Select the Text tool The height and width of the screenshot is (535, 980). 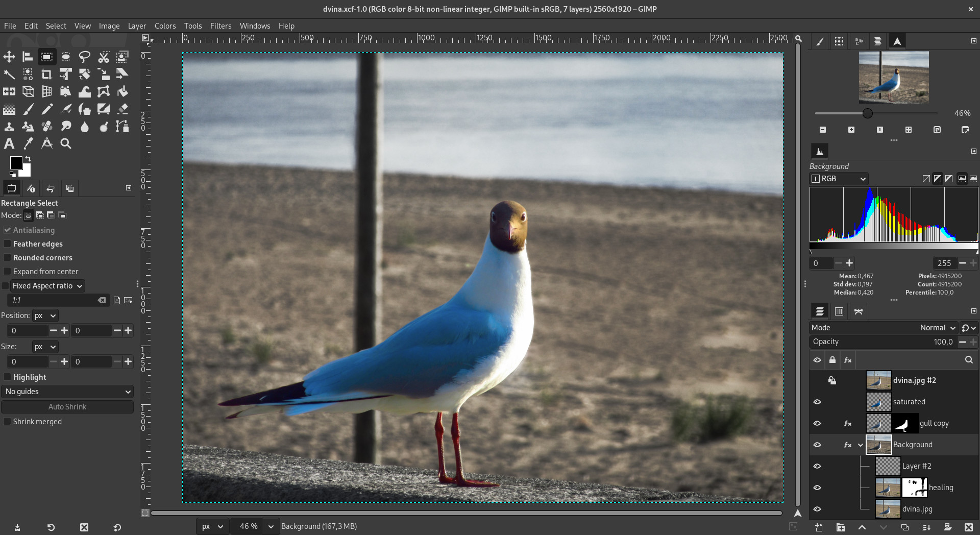pyautogui.click(x=9, y=143)
